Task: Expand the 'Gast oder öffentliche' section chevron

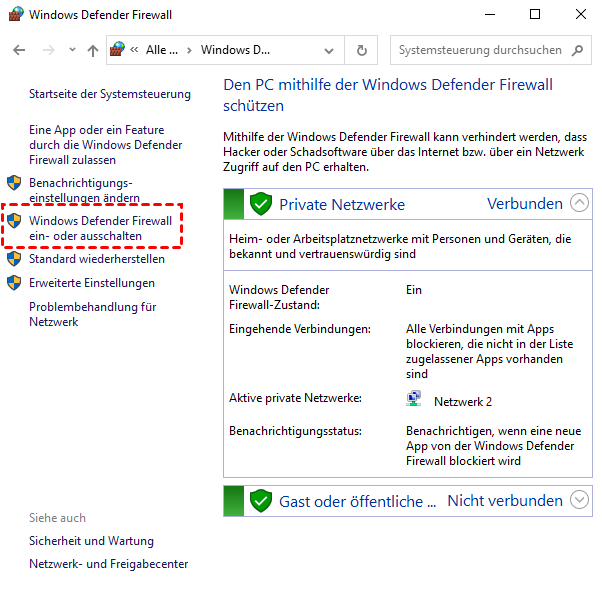Action: pyautogui.click(x=579, y=500)
